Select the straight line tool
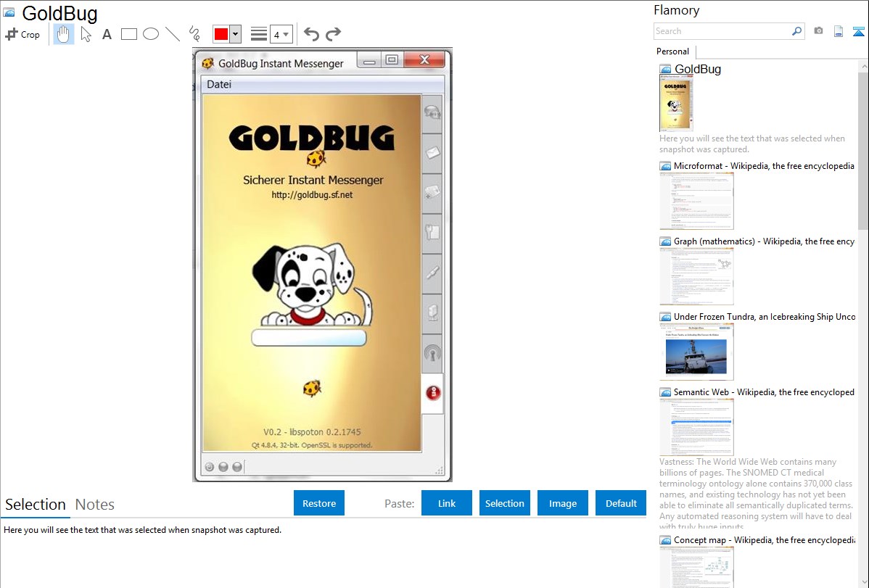This screenshot has width=869, height=588. 173,34
